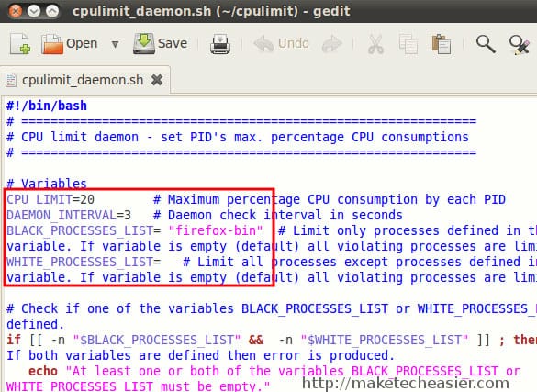Undo the last action
The image size is (537, 392).
[x=281, y=44]
